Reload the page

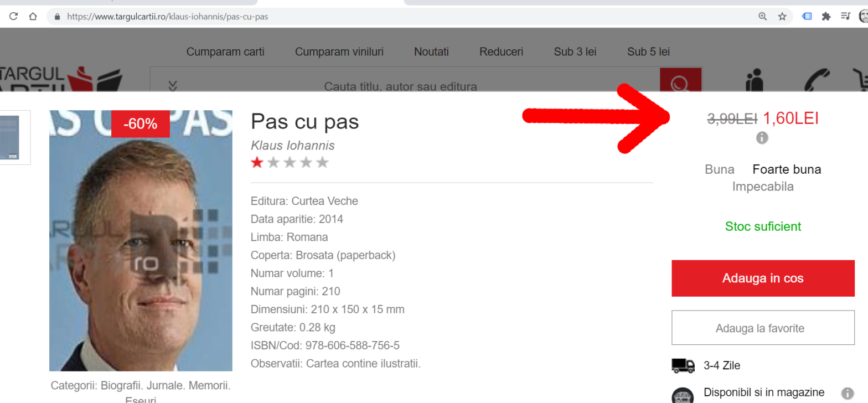14,17
